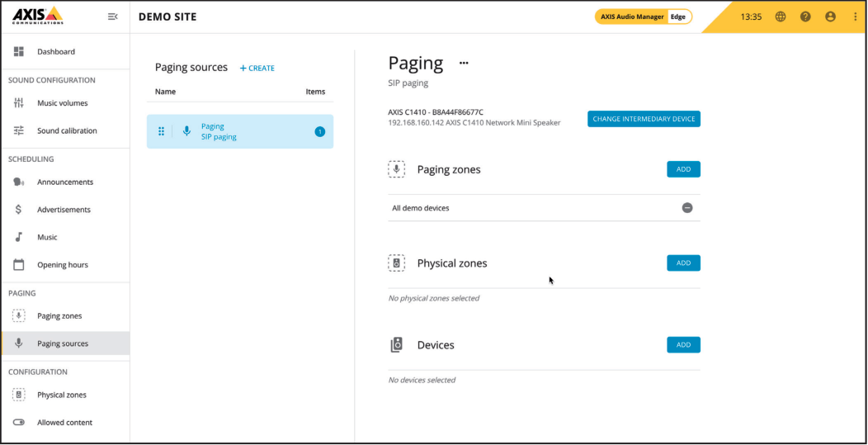Open the Paging three-dot options menu

(x=464, y=64)
